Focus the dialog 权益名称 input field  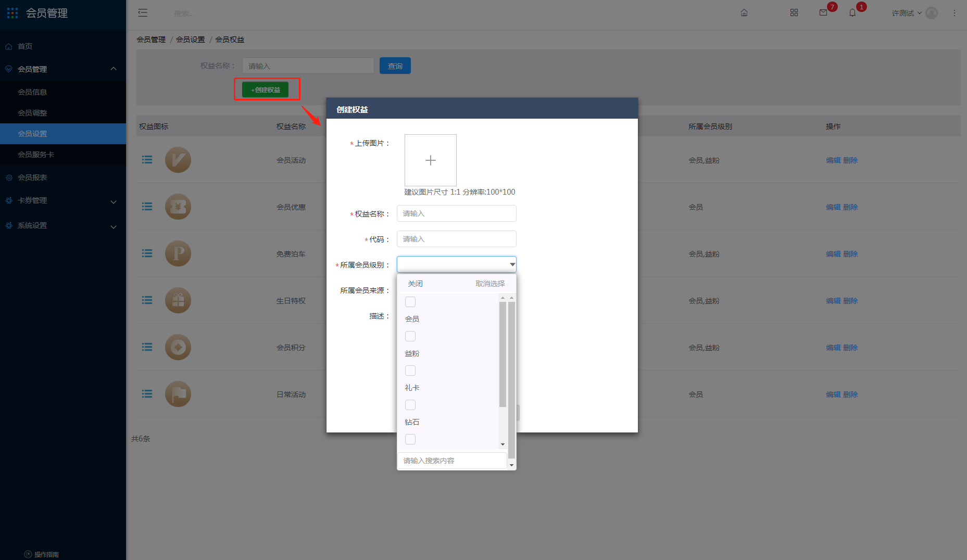pyautogui.click(x=457, y=213)
